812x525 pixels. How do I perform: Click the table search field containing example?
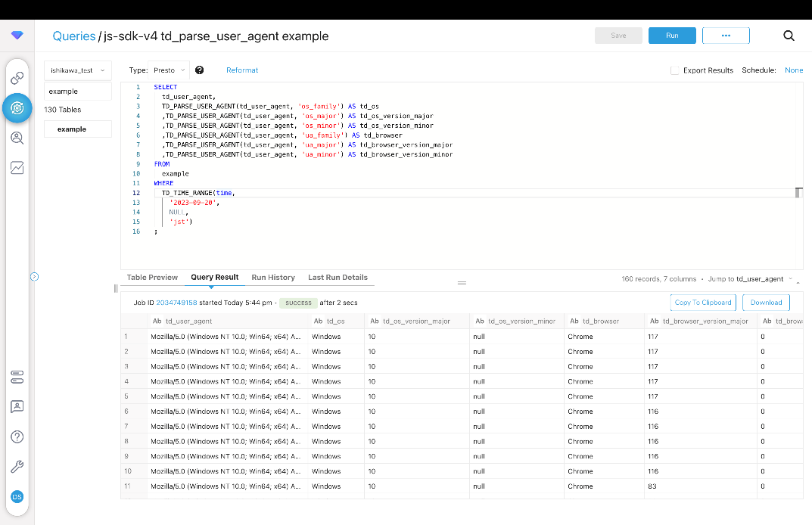(x=78, y=92)
